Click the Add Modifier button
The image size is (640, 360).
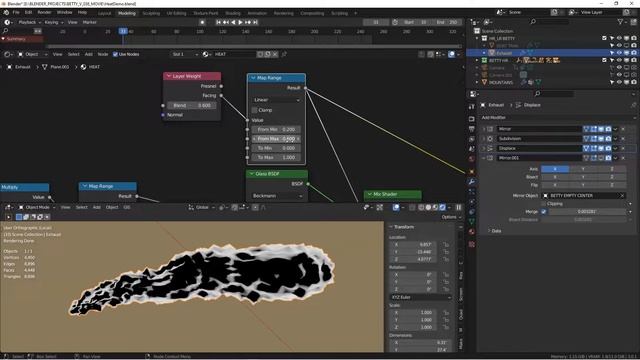tap(557, 118)
